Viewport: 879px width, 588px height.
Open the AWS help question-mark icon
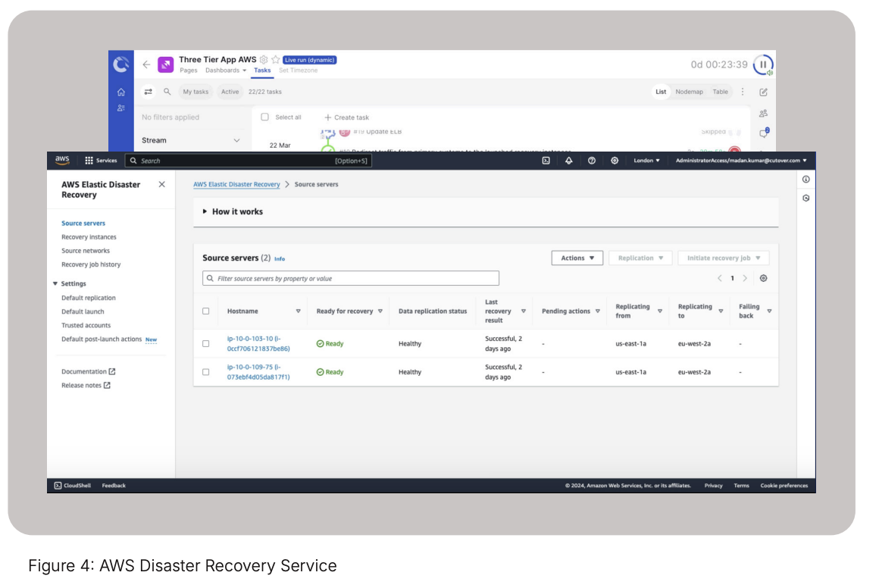(x=591, y=161)
